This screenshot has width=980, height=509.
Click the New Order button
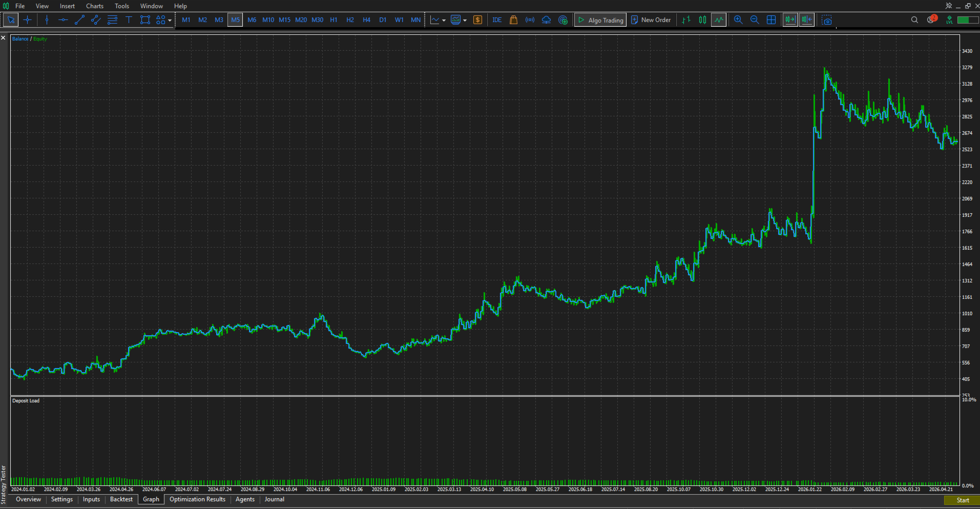(x=651, y=20)
